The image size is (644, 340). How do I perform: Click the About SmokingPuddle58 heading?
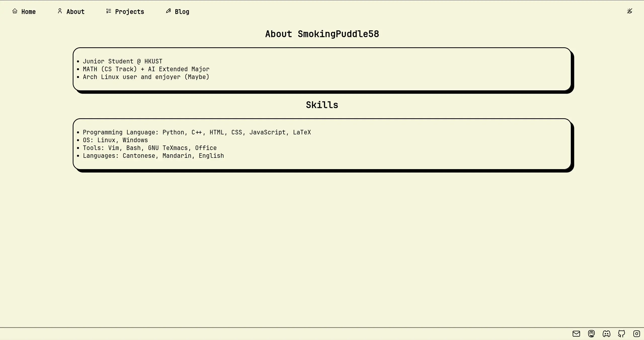(x=322, y=33)
